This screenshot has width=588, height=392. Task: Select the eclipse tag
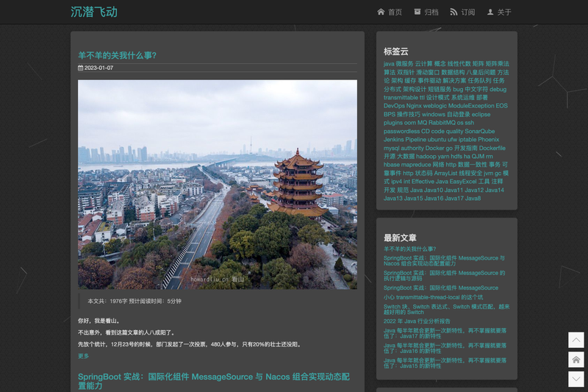click(x=481, y=115)
